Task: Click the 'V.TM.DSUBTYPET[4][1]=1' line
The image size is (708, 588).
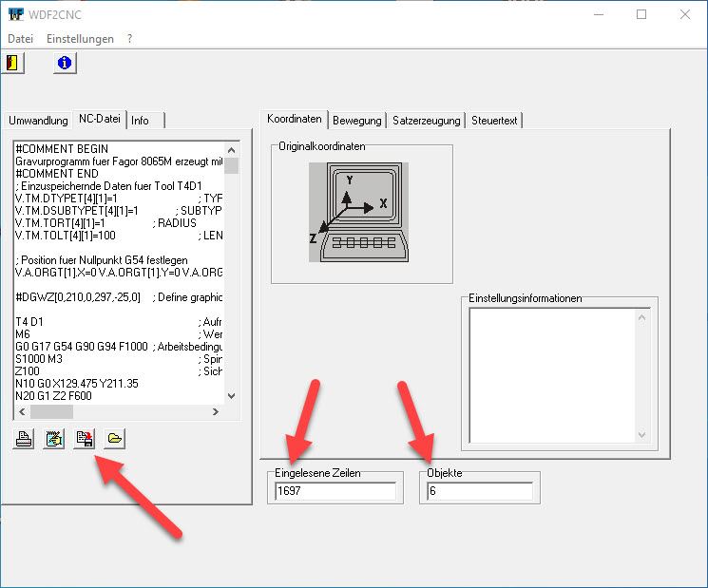Action: 119,211
